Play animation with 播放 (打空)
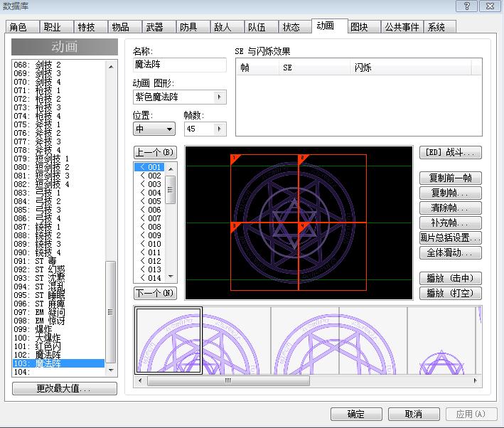The image size is (504, 428). point(450,293)
